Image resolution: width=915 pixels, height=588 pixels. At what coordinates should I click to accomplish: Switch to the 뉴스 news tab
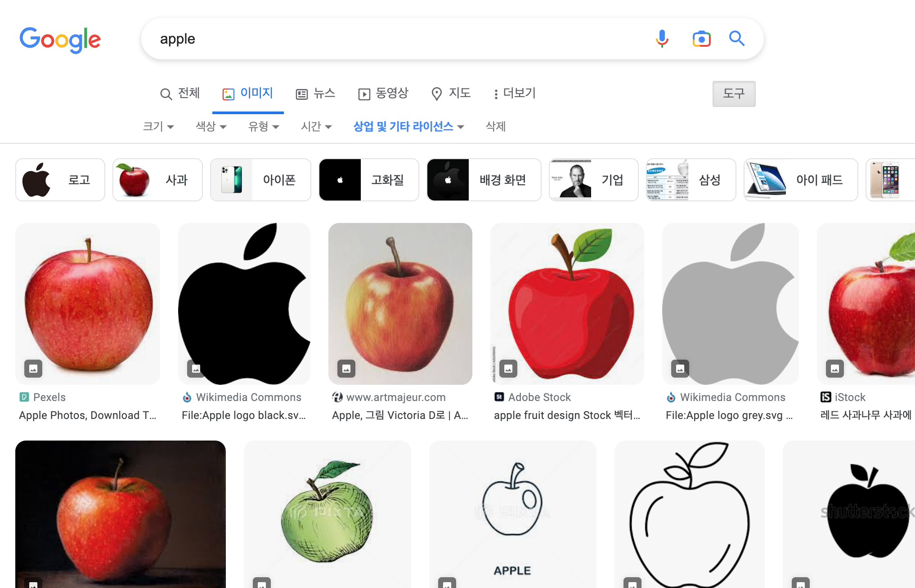(315, 94)
